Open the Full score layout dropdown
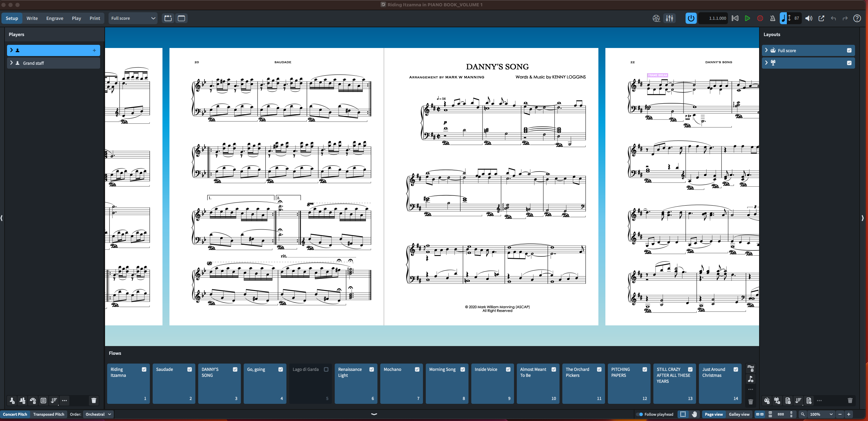This screenshot has width=868, height=421. click(x=133, y=18)
